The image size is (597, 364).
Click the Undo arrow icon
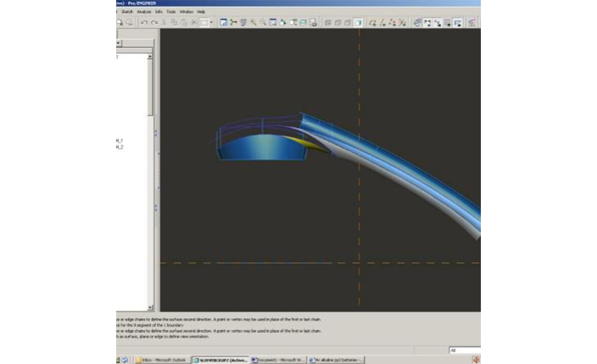tap(145, 23)
